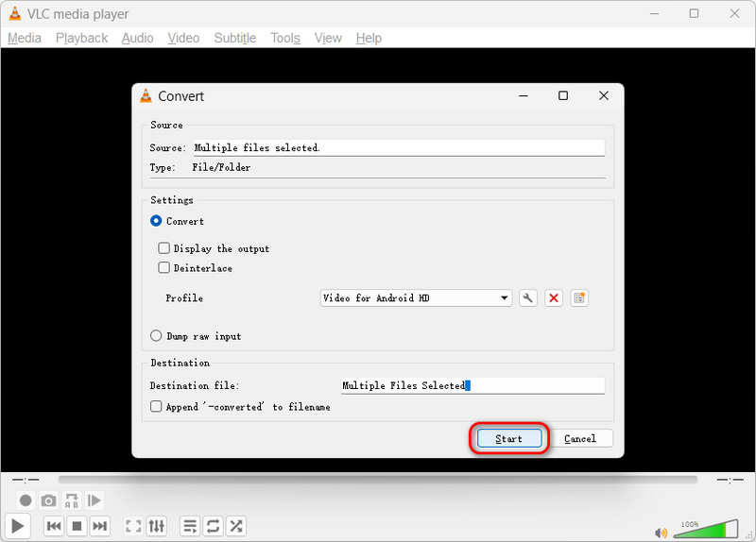
Task: Go to previous media with skip-back button
Action: [x=54, y=526]
